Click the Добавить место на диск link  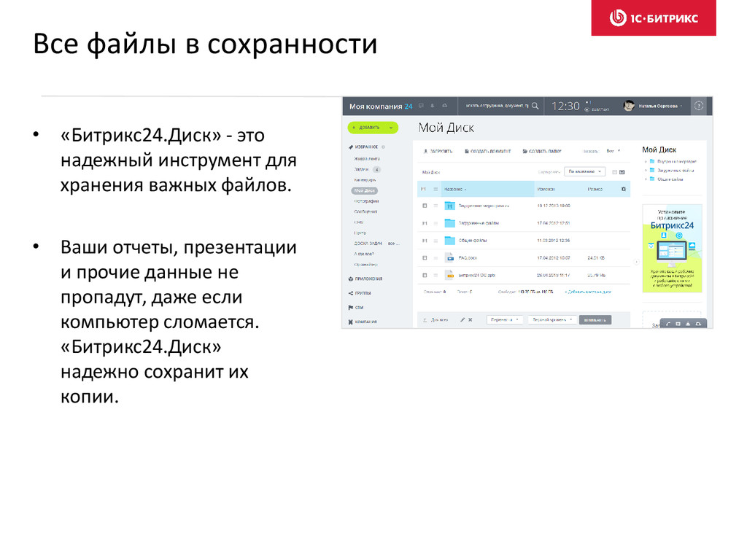pyautogui.click(x=588, y=292)
